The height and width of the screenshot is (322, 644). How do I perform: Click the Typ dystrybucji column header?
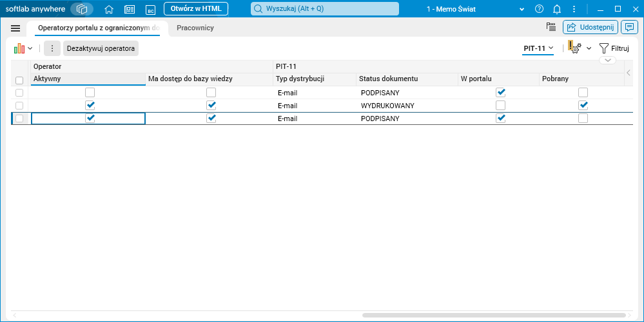coord(315,79)
